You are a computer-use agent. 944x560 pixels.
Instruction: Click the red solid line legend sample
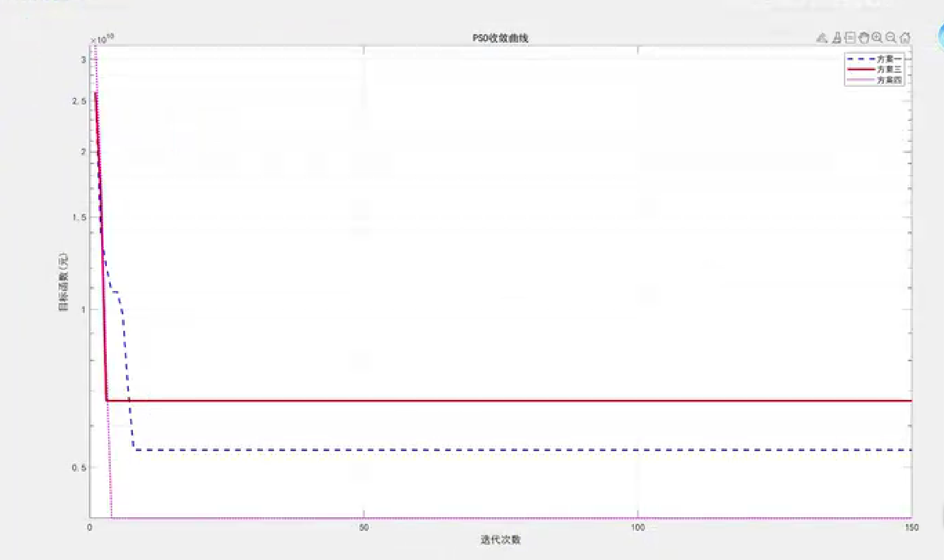tap(861, 70)
